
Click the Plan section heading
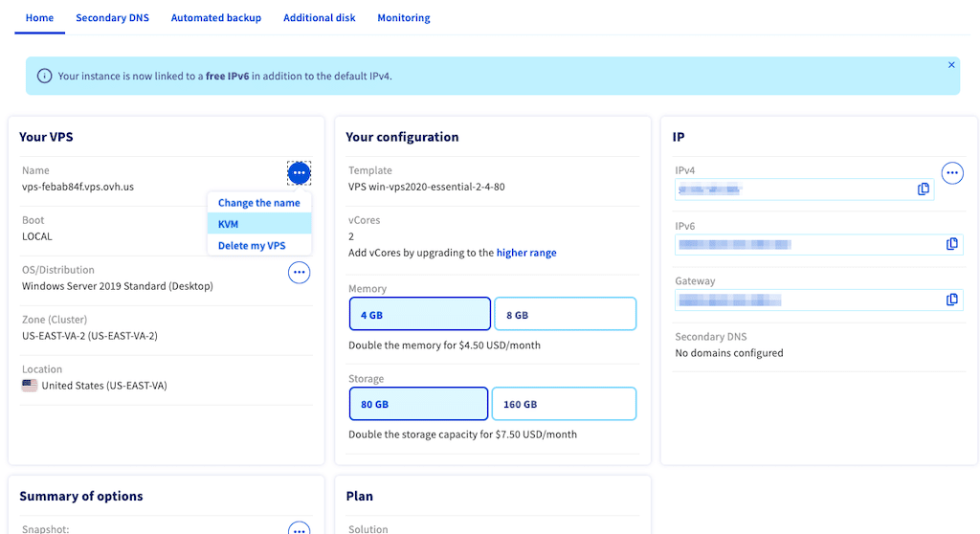360,496
